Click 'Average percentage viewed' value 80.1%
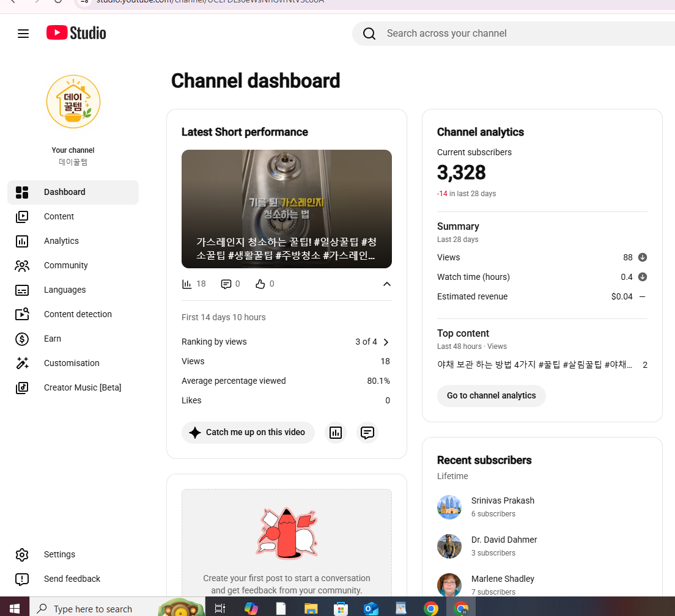The height and width of the screenshot is (616, 675). (x=378, y=381)
